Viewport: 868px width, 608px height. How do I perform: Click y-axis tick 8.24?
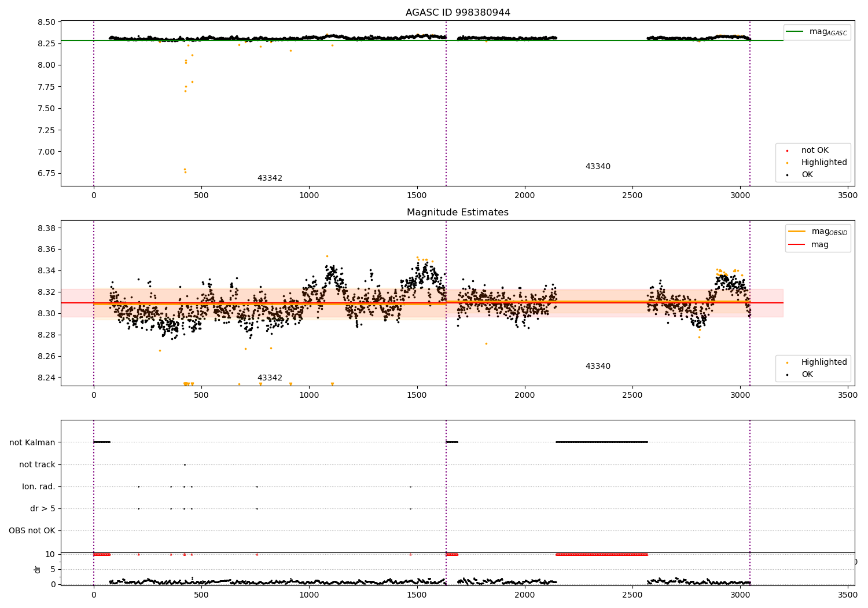(x=46, y=378)
